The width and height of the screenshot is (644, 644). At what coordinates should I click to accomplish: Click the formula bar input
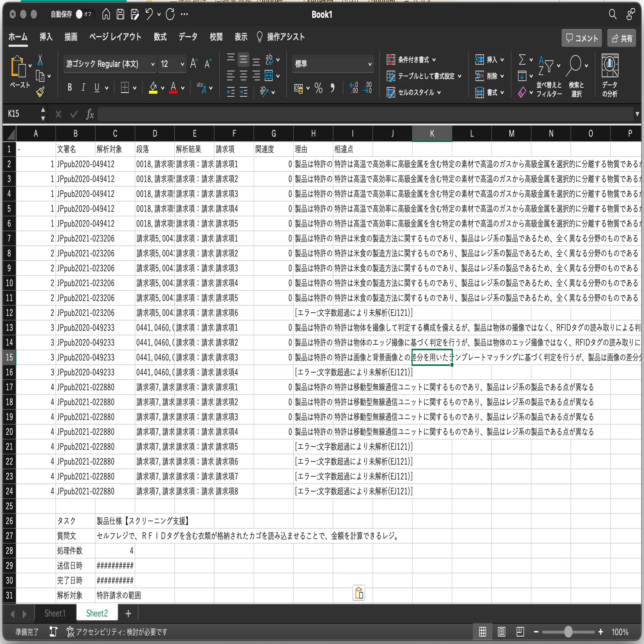pyautogui.click(x=366, y=114)
